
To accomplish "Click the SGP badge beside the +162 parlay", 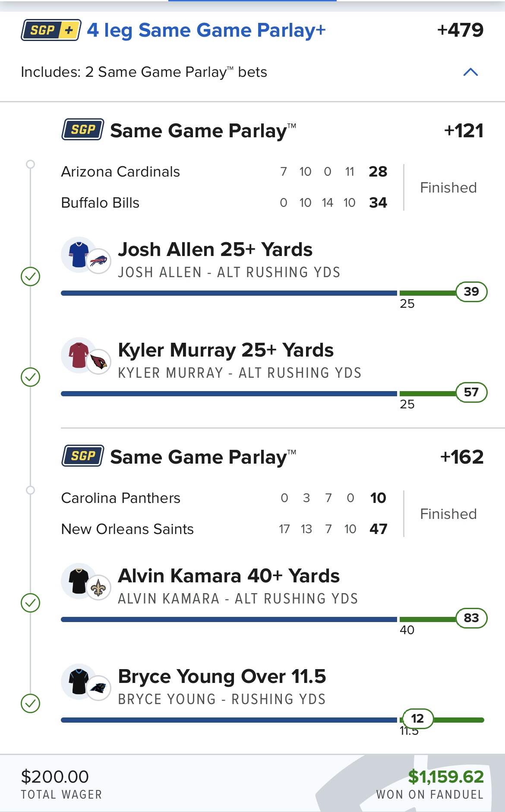I will point(82,456).
